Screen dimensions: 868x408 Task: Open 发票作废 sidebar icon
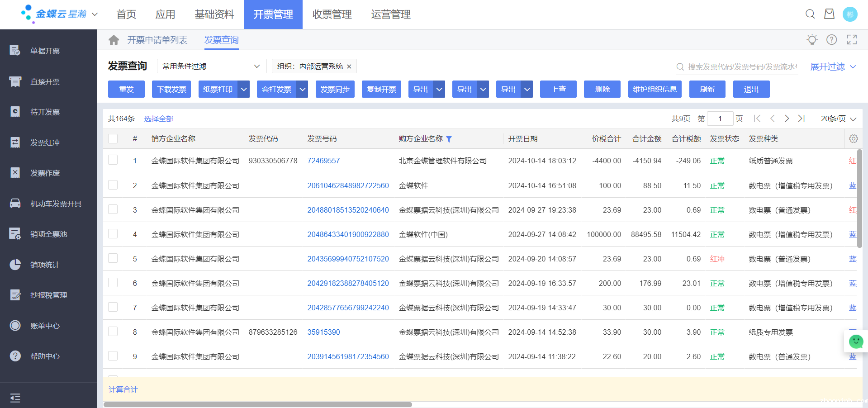tap(15, 173)
